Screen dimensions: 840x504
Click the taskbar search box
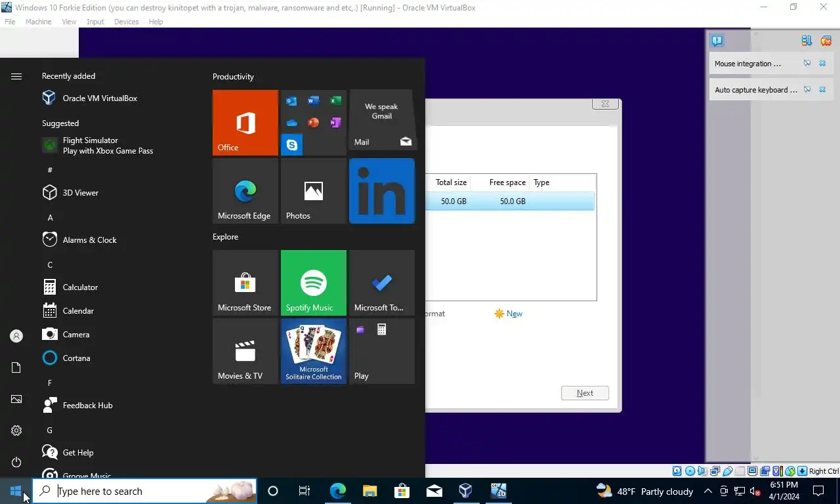[x=144, y=491]
